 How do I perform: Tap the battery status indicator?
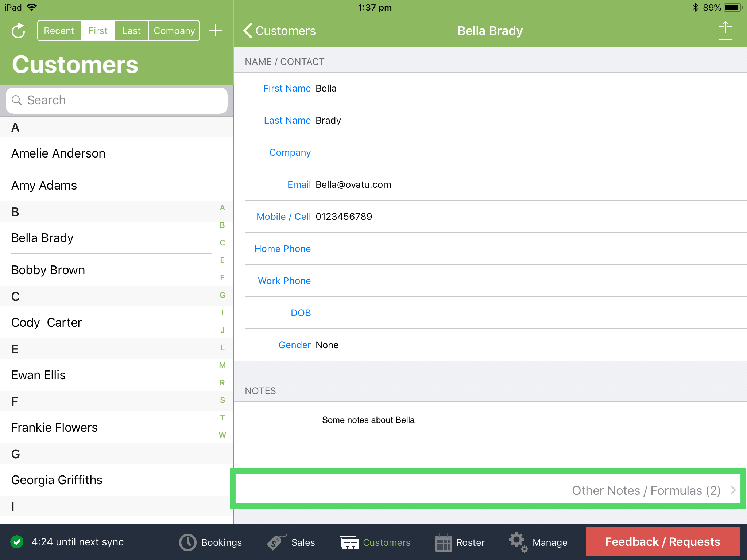coord(734,7)
